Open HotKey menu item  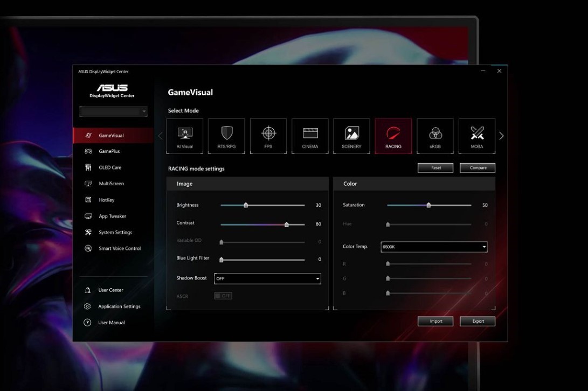click(x=113, y=200)
